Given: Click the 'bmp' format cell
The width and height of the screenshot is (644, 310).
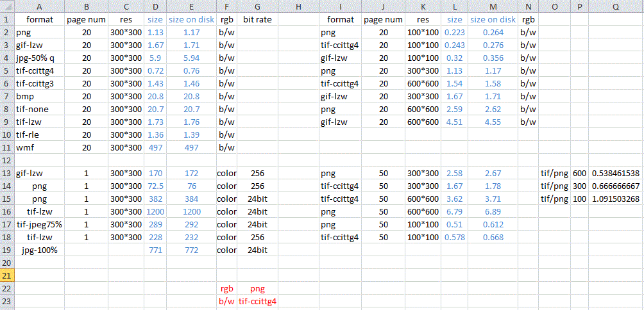Looking at the screenshot, I should click(39, 96).
